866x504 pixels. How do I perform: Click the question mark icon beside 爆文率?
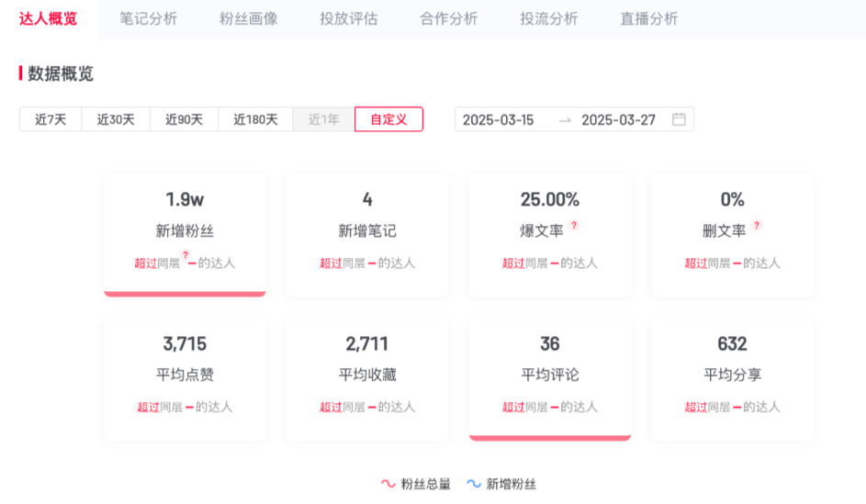[574, 225]
